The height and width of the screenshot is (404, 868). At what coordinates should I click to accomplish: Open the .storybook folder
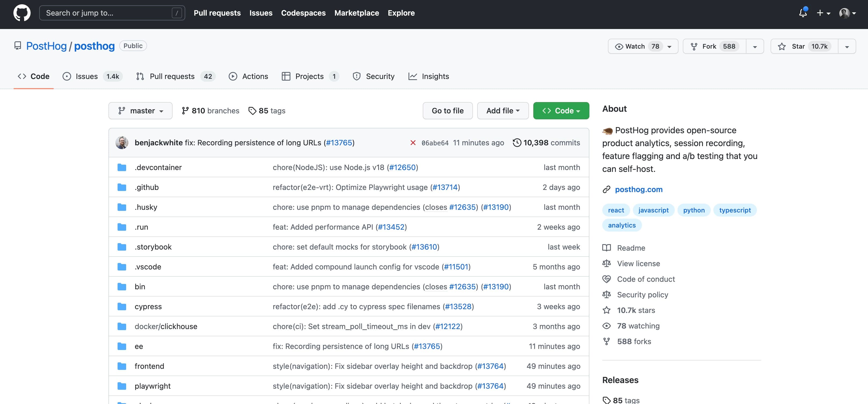[153, 247]
